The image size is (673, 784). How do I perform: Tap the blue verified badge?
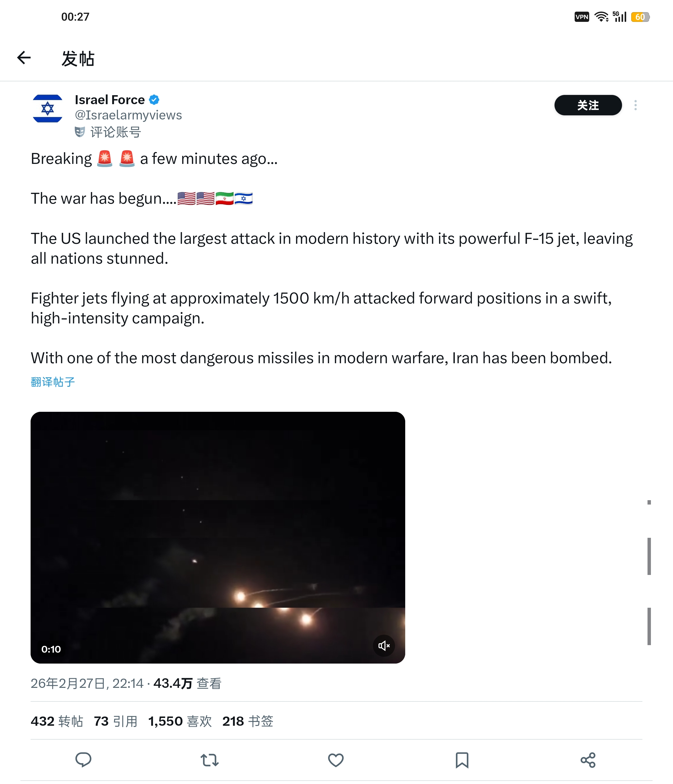click(x=154, y=100)
